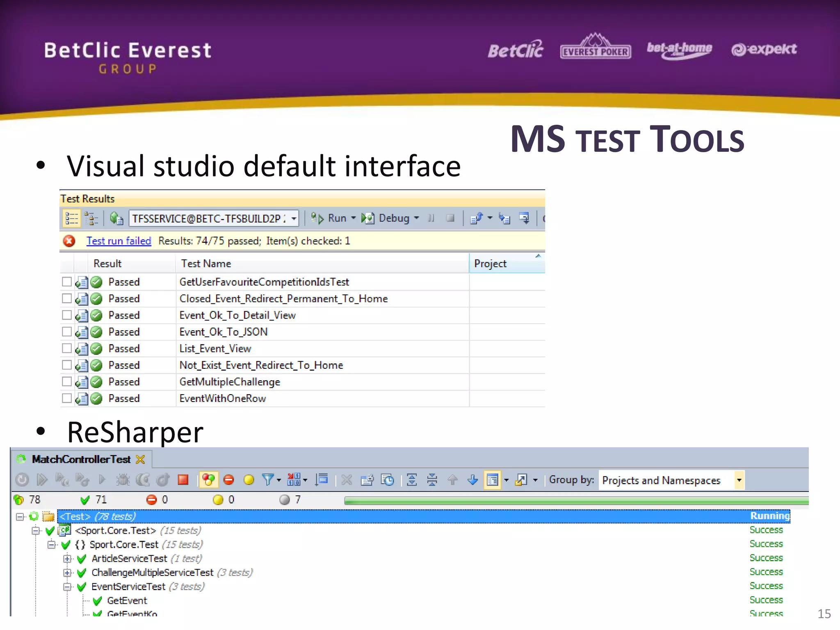Click the run all tests double-arrow icon

[x=42, y=479]
